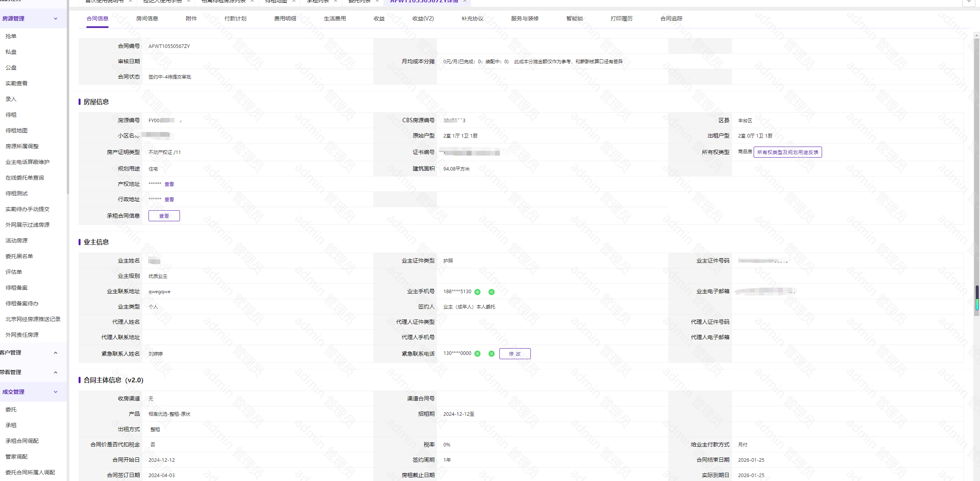Open the 生活费用 tab
The width and height of the screenshot is (980, 481).
(x=335, y=18)
